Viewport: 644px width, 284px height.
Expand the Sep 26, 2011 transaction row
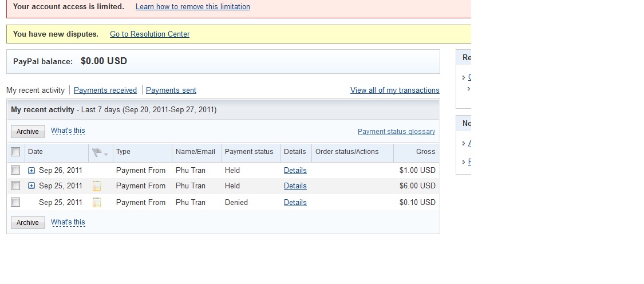tap(31, 171)
